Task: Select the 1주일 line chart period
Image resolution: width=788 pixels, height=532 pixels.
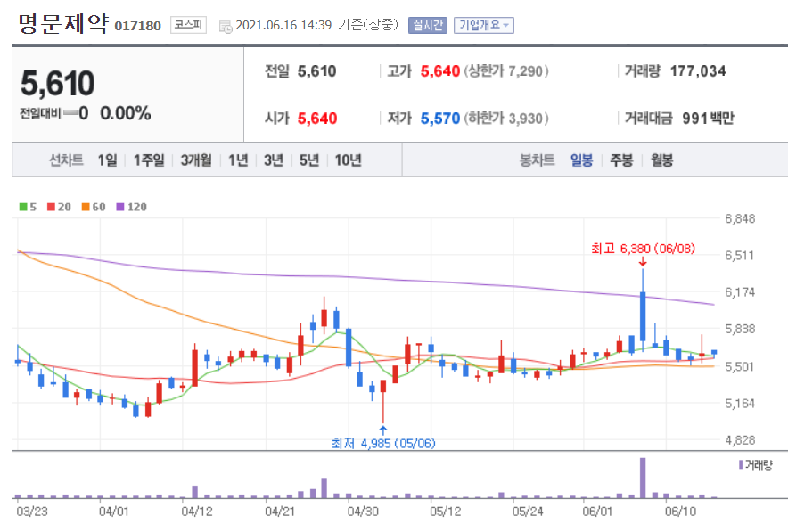Action: [149, 160]
